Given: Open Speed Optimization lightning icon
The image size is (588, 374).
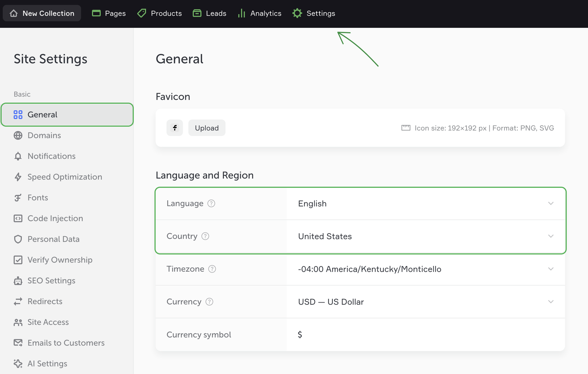Looking at the screenshot, I should point(18,177).
